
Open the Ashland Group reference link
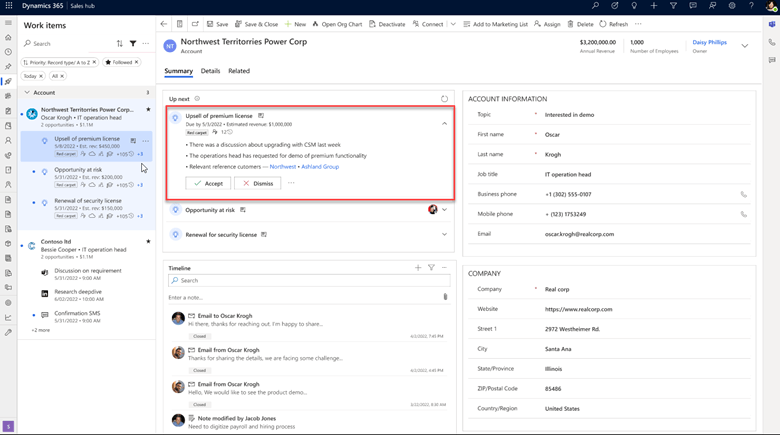tap(320, 167)
